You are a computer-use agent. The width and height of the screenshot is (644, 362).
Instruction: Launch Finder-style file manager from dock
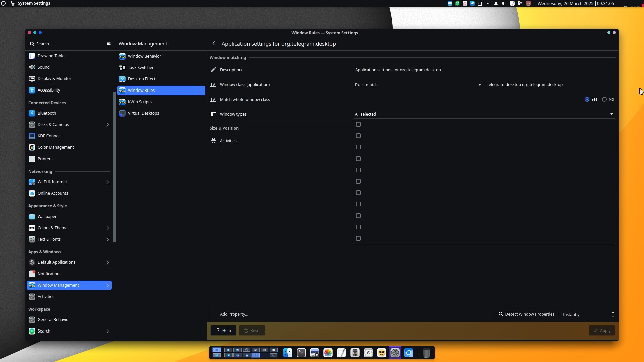coord(288,353)
